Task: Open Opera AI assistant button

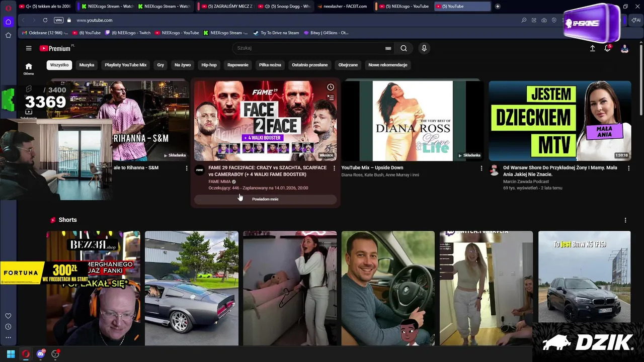Action: click(636, 20)
